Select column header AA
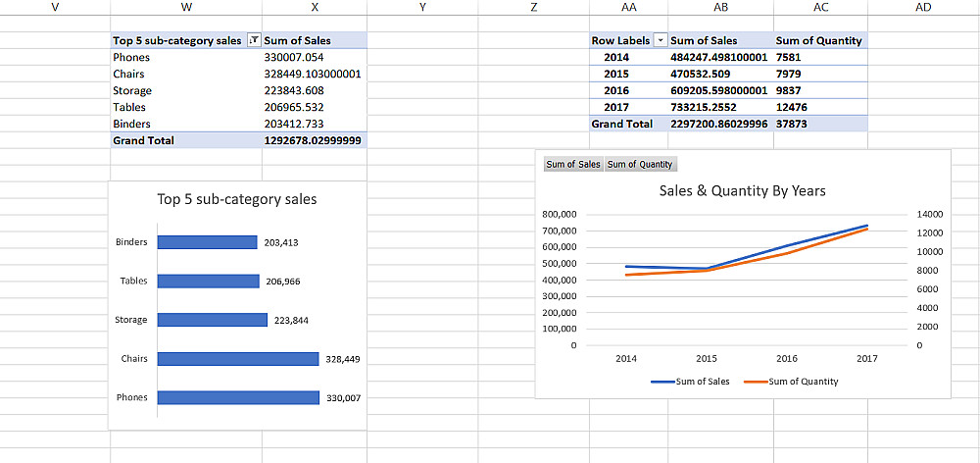Screen dimensions: 980x463 628,8
